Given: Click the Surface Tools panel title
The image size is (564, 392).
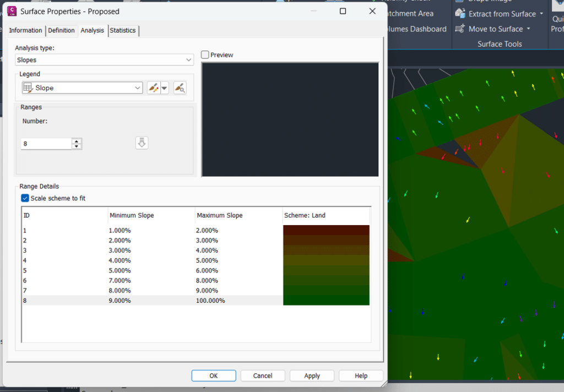Looking at the screenshot, I should click(500, 44).
